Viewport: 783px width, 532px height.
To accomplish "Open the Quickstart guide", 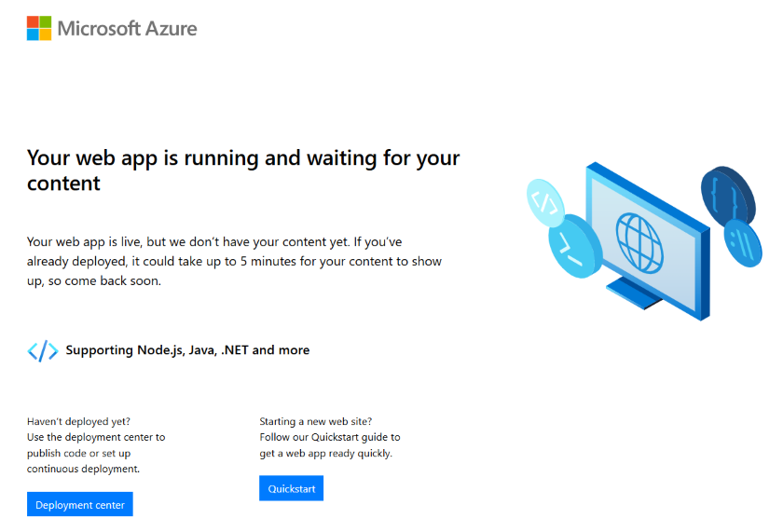I will pos(291,489).
